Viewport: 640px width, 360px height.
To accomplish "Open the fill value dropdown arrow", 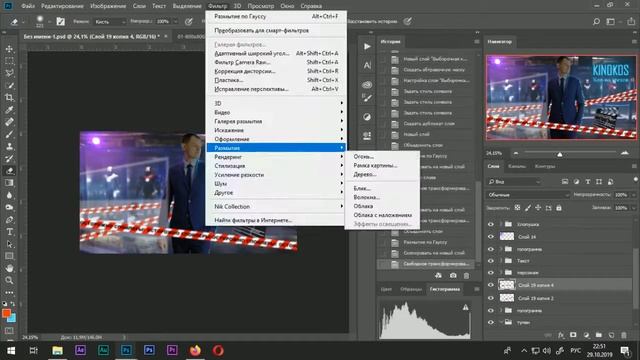I will coord(633,208).
